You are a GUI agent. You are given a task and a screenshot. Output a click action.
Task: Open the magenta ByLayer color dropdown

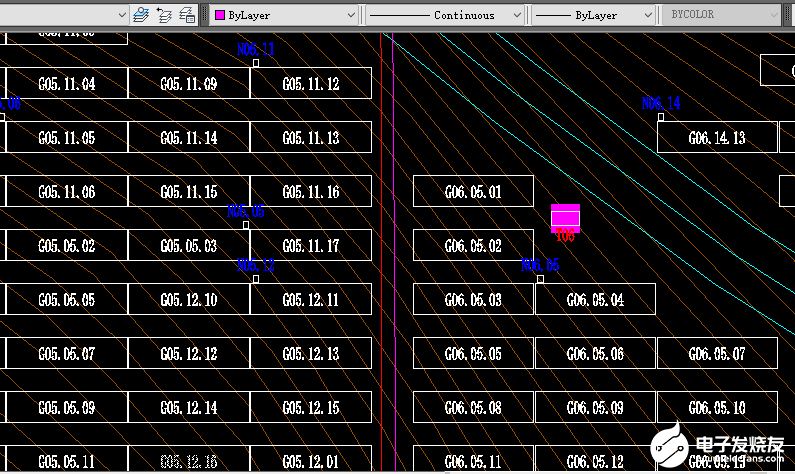tap(285, 15)
